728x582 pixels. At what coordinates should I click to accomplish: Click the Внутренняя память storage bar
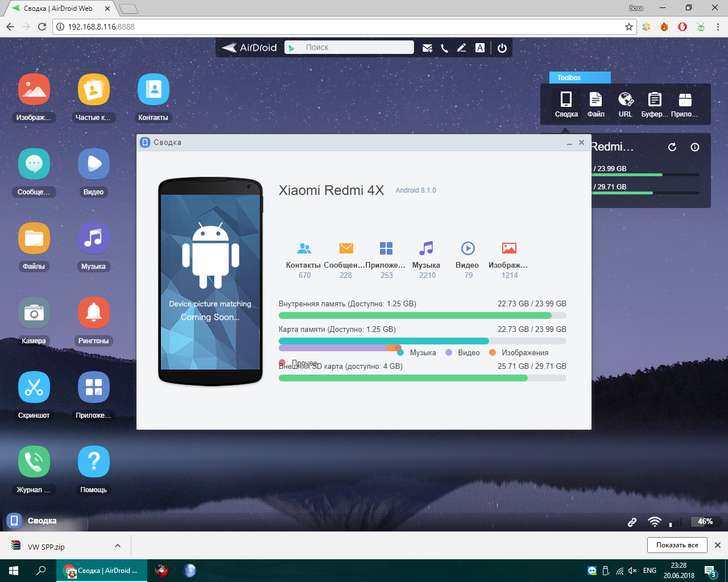tap(423, 315)
